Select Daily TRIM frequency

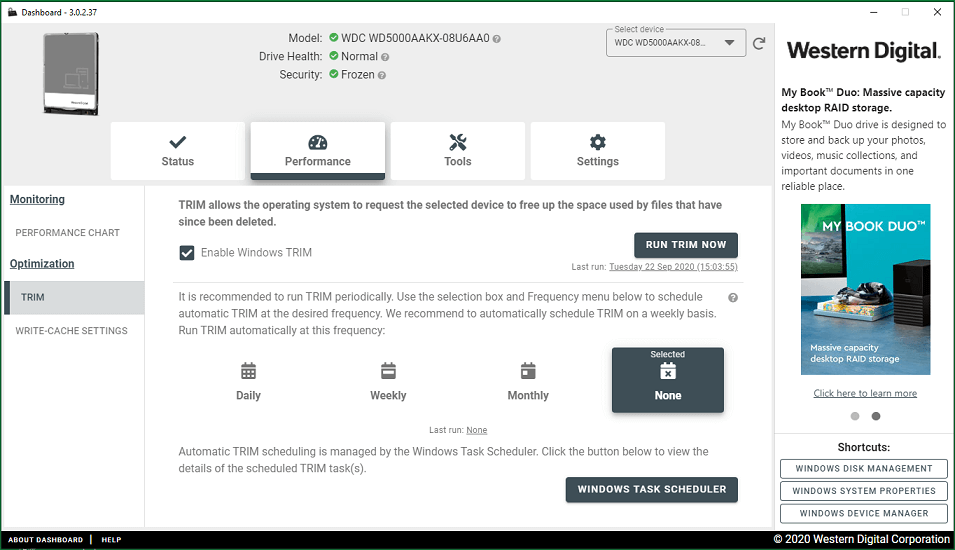(248, 381)
